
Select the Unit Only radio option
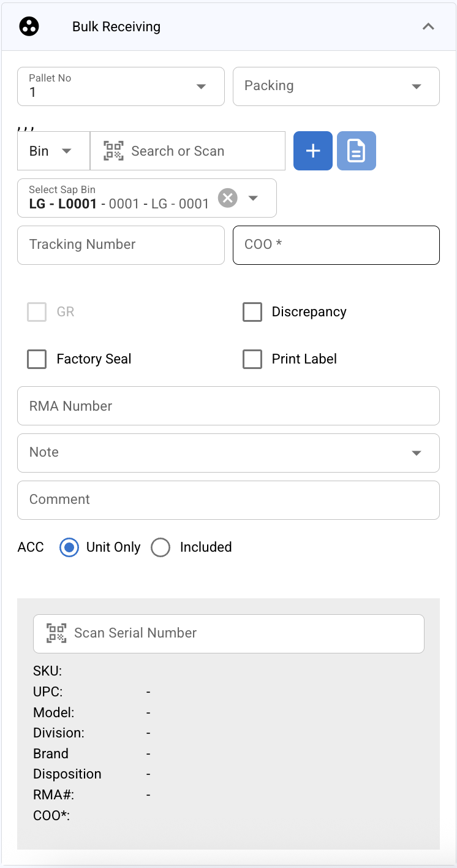tap(69, 547)
